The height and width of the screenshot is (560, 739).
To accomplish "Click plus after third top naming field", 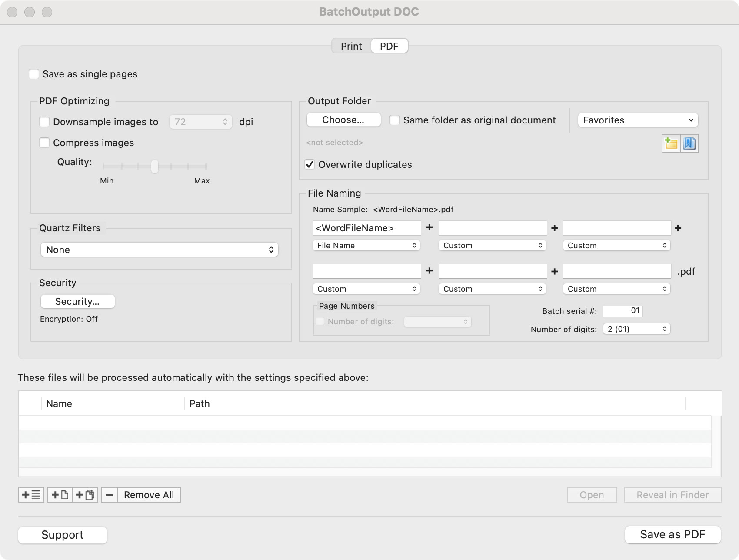I will [x=678, y=228].
